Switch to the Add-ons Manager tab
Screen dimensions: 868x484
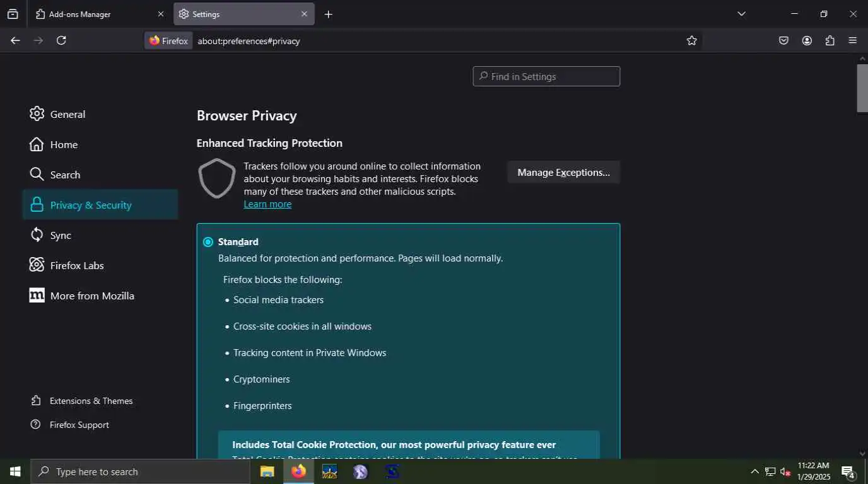click(100, 14)
